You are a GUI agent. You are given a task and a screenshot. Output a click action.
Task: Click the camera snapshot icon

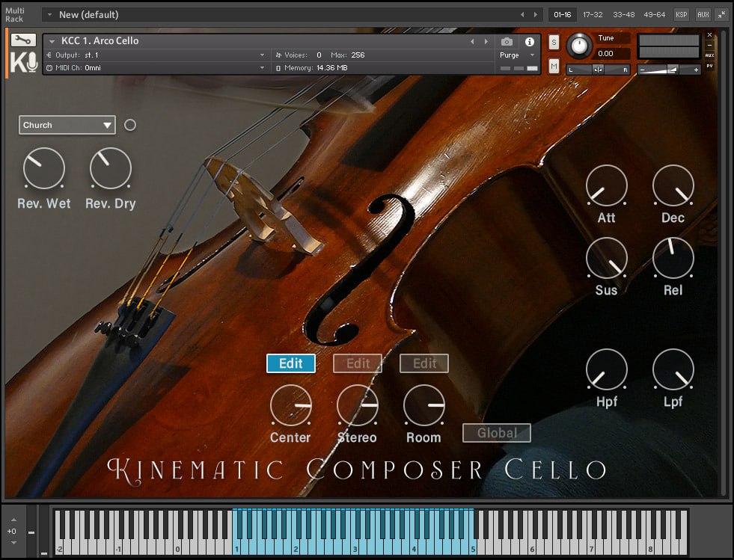pyautogui.click(x=507, y=42)
